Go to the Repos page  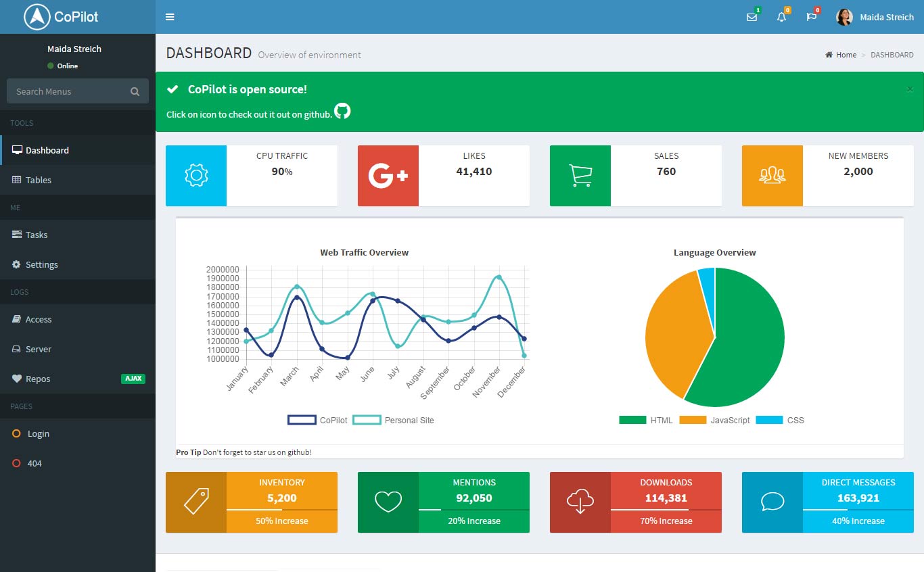[78, 379]
